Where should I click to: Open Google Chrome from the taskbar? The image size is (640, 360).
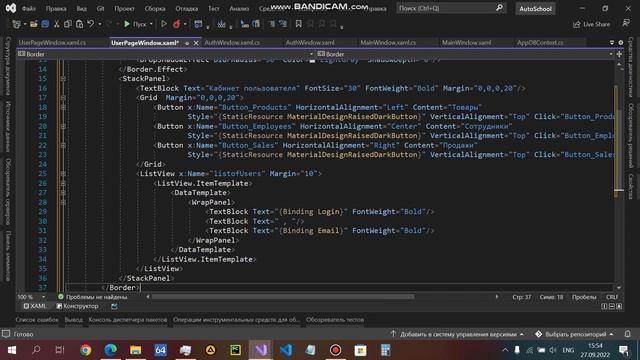click(x=86, y=350)
